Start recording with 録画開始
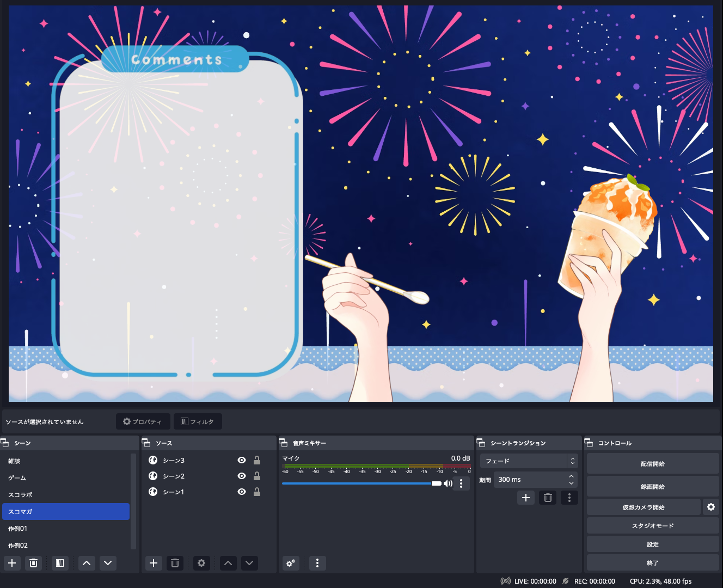This screenshot has width=723, height=588. coord(652,487)
